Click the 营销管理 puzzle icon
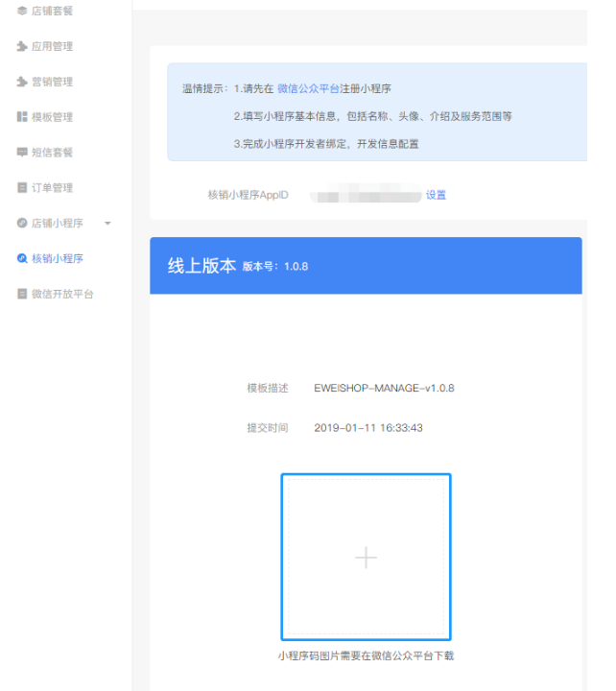Viewport: 616px width, 691px height. click(22, 82)
